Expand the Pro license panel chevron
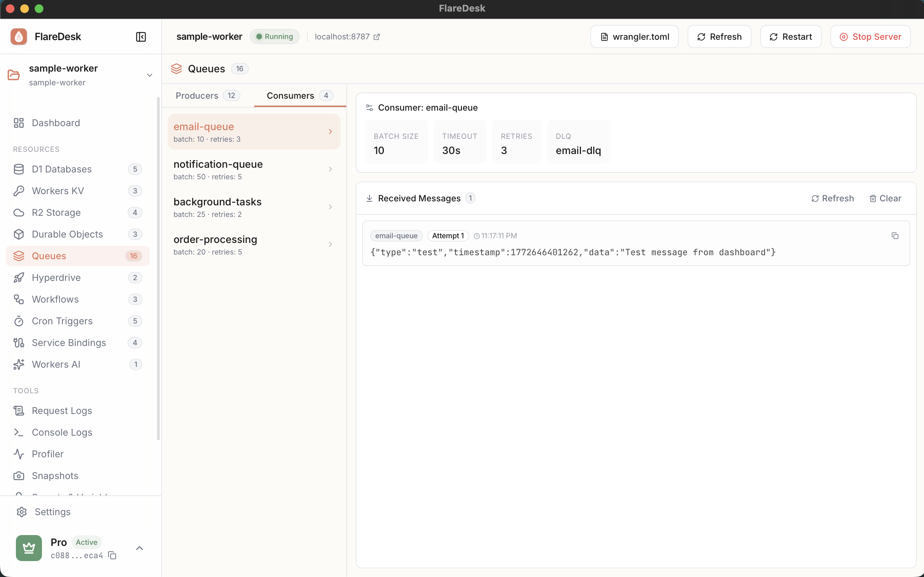This screenshot has height=577, width=924. click(140, 548)
